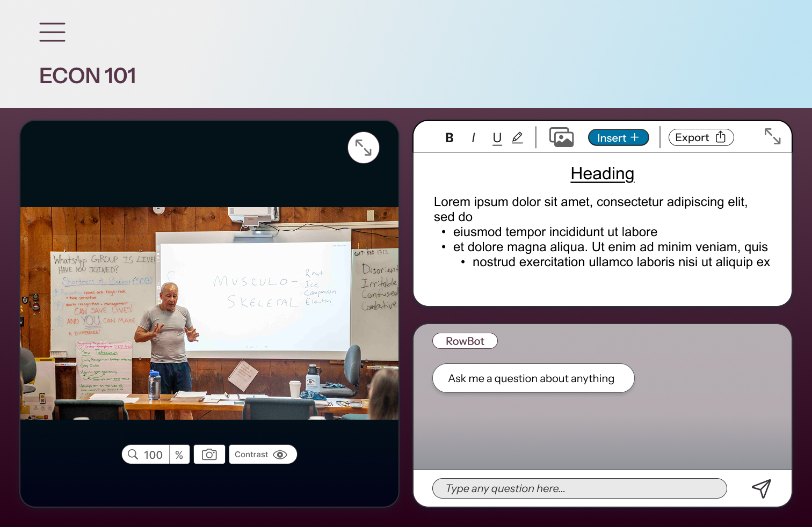
Task: Focus the 'Type any question here' field
Action: [x=579, y=488]
